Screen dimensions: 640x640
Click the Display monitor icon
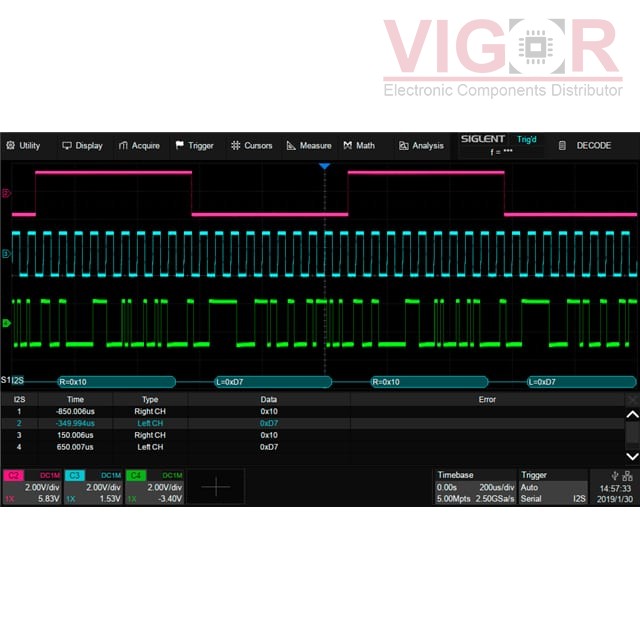coord(67,146)
